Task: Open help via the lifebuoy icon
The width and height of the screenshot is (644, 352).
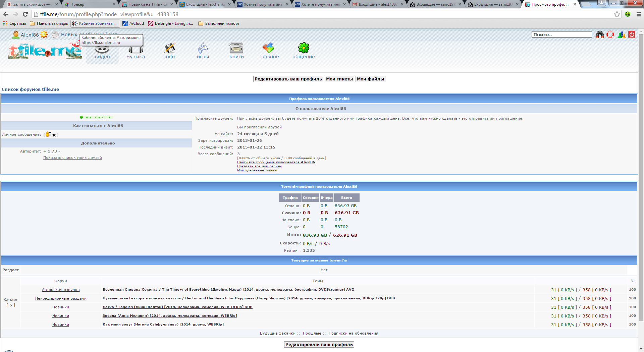Action: click(x=610, y=35)
